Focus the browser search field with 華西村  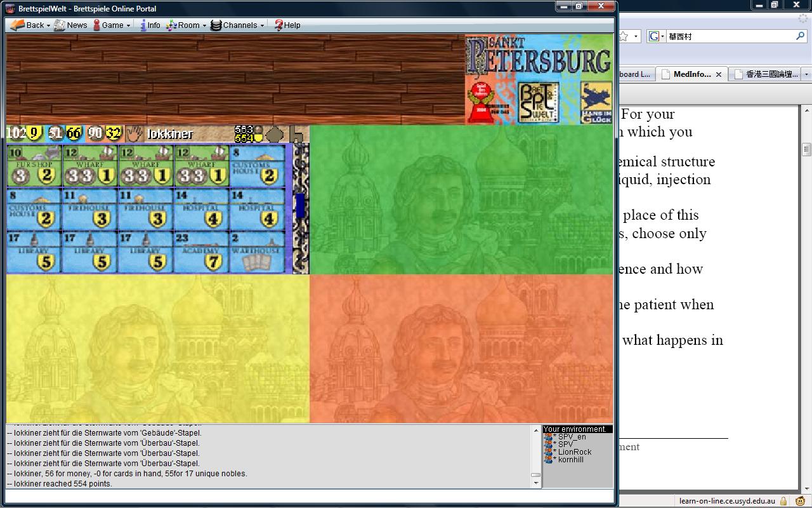click(730, 36)
